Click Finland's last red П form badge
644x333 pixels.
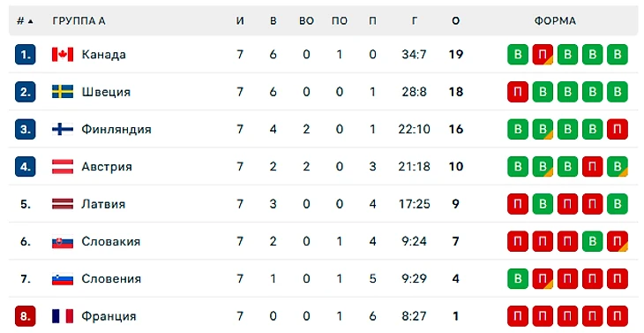click(x=618, y=129)
